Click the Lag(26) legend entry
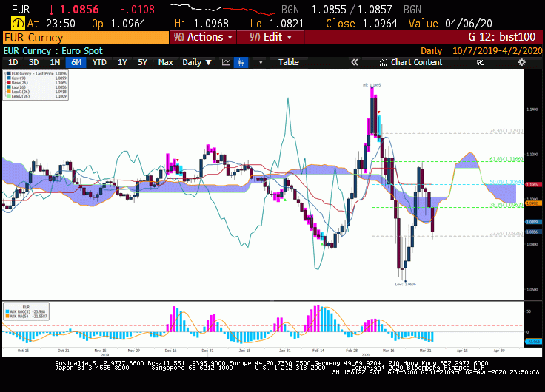This screenshot has height=392, width=545. coord(36,87)
